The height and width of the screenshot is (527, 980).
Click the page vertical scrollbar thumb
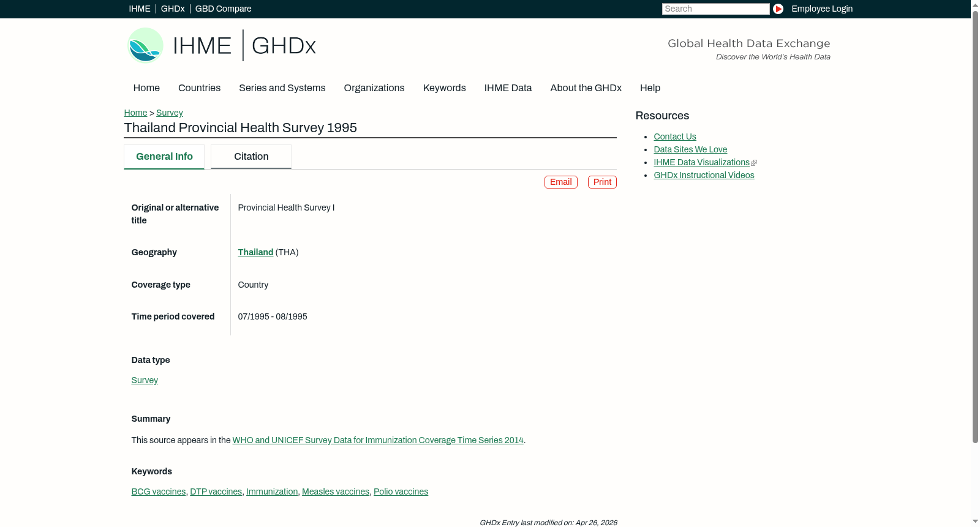click(x=975, y=226)
